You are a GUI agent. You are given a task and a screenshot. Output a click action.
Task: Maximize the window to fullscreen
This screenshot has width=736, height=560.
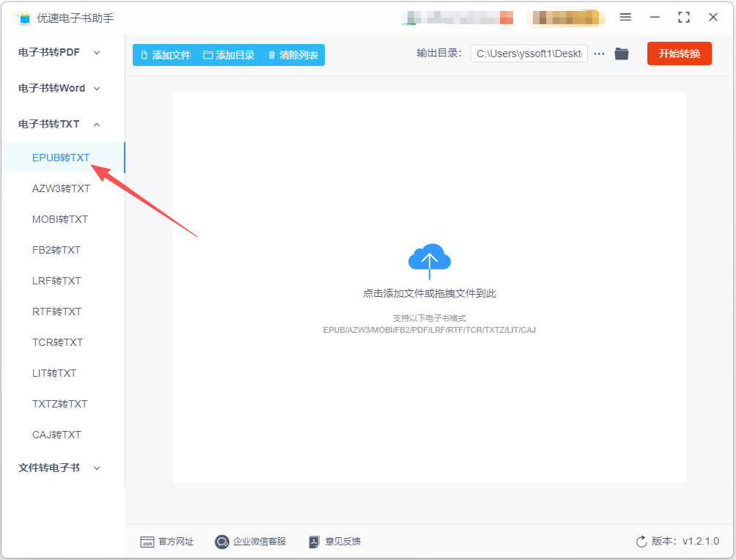tap(684, 18)
